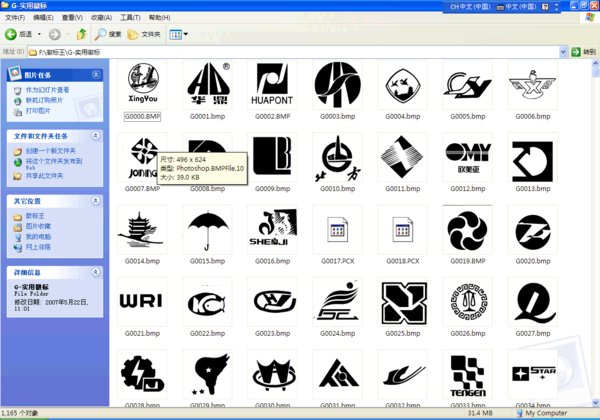Open the 文件(F) menu

coord(15,17)
